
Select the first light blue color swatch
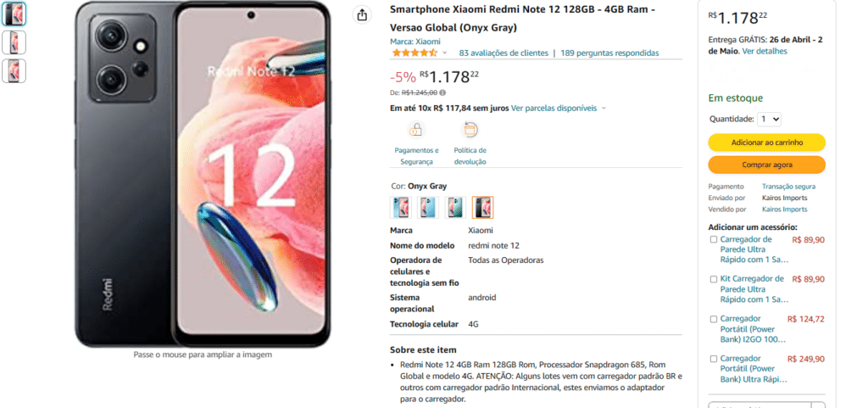[x=401, y=208]
